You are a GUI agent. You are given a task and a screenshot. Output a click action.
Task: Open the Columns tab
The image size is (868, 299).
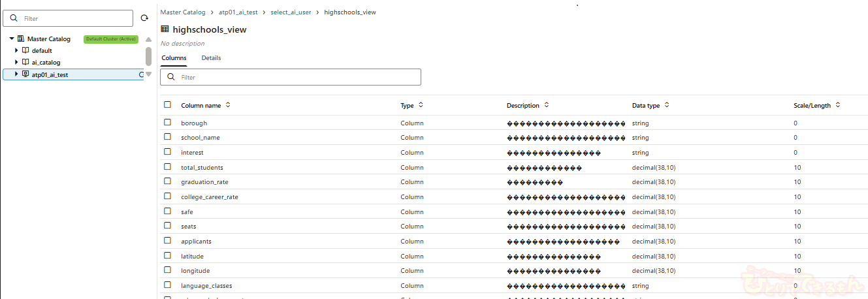click(174, 58)
